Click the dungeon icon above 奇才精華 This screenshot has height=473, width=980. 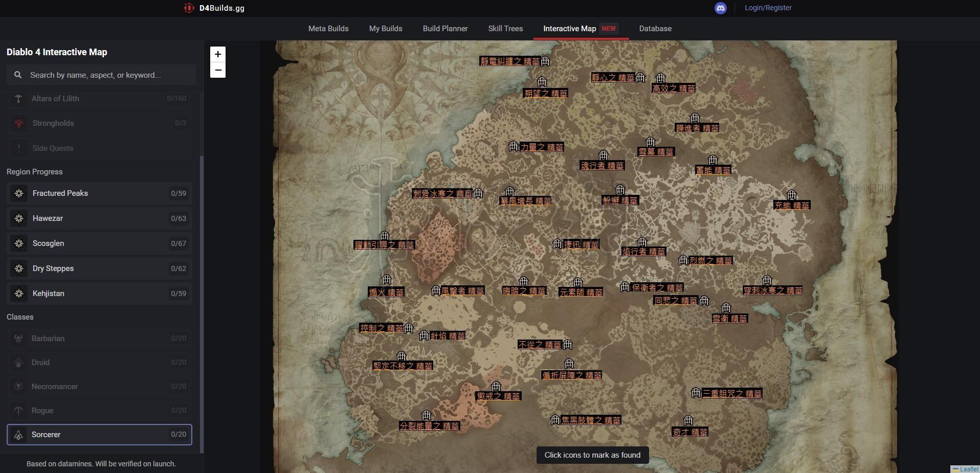pyautogui.click(x=688, y=420)
